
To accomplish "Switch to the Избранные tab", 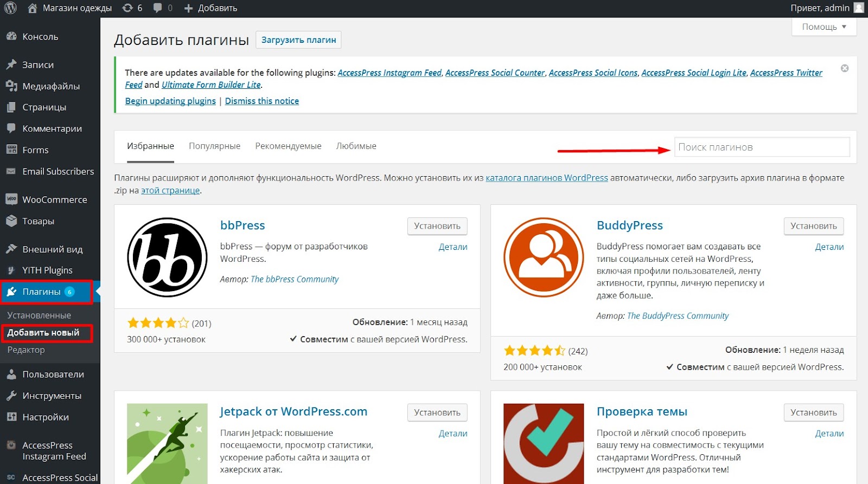I will pyautogui.click(x=150, y=146).
